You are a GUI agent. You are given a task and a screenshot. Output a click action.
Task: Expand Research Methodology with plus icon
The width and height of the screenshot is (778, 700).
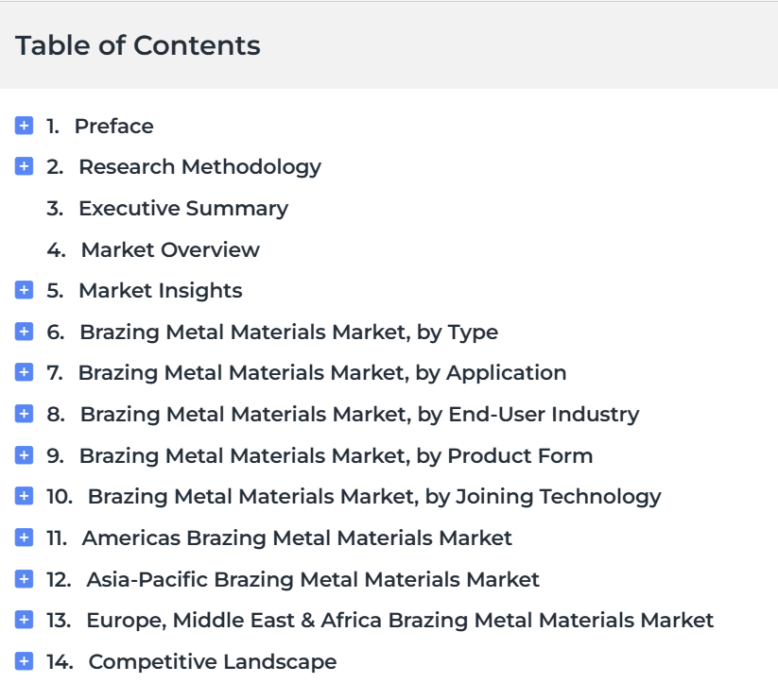(24, 166)
